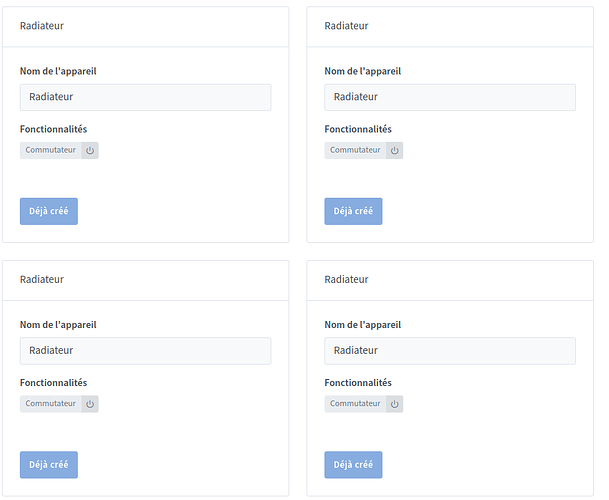Click power icon in bottom-right Radiateur card

tap(394, 404)
